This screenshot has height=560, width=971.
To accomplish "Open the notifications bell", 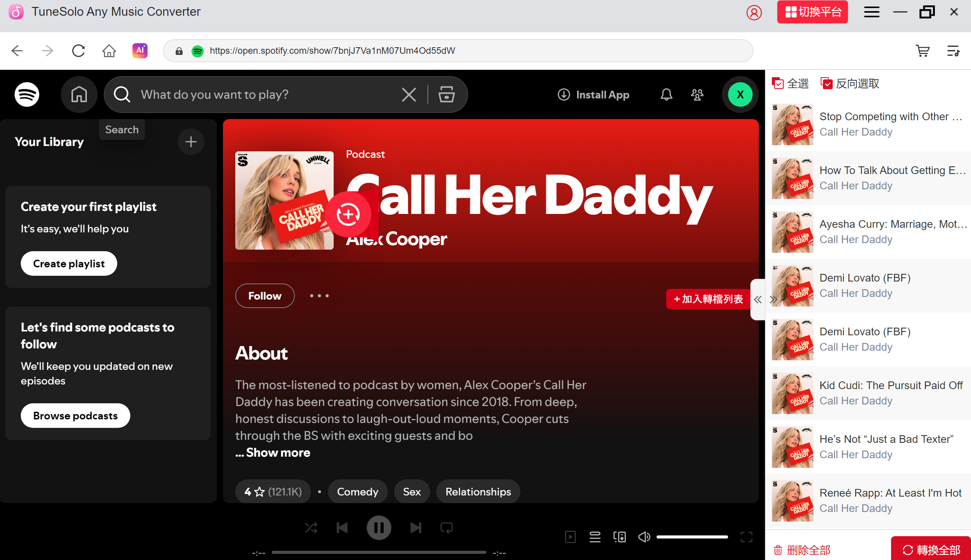I will [x=666, y=94].
